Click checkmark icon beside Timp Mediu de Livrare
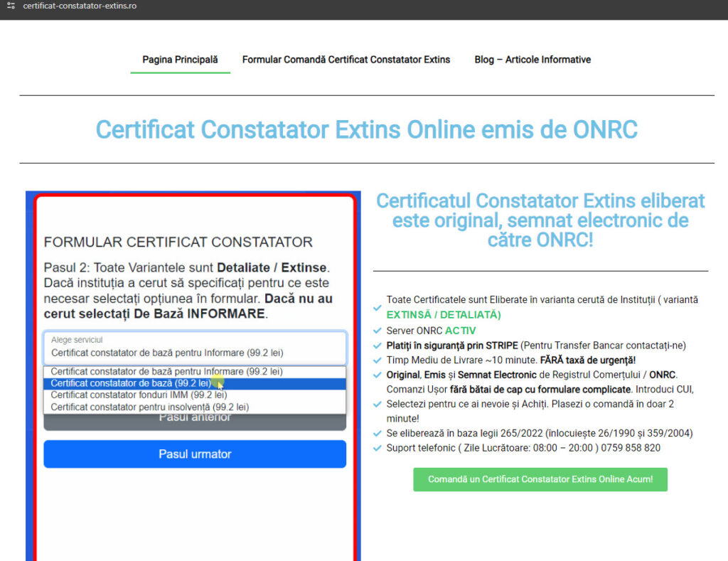 (x=378, y=360)
